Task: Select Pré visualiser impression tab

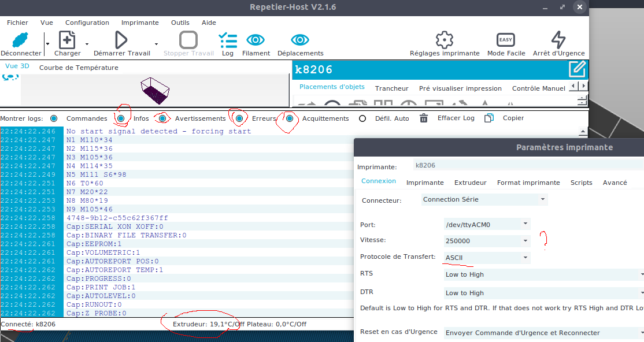Action: [460, 88]
